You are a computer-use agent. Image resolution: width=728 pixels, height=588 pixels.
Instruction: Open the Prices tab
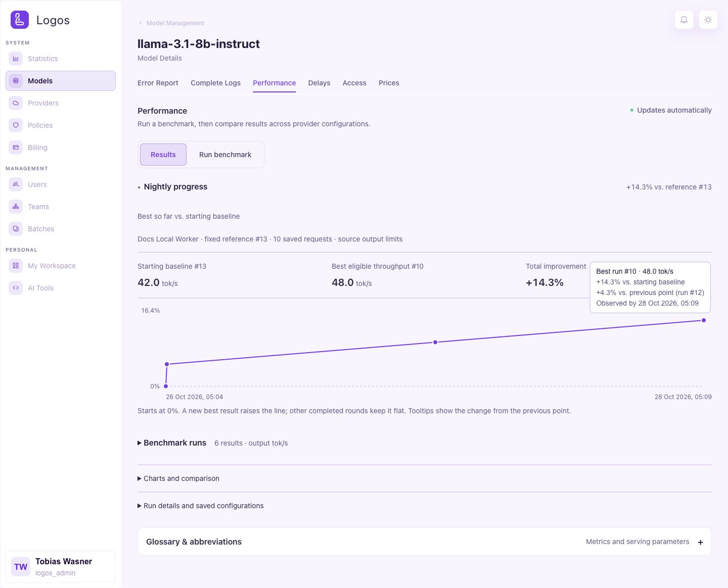(389, 83)
